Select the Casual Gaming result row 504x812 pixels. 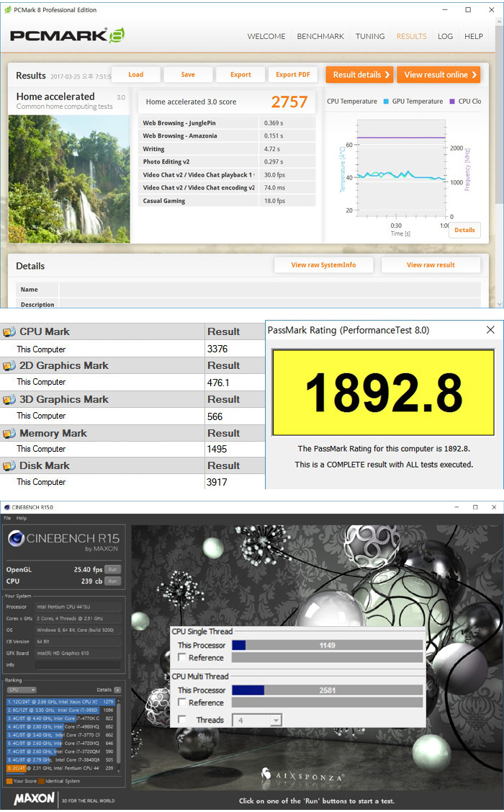[227, 200]
